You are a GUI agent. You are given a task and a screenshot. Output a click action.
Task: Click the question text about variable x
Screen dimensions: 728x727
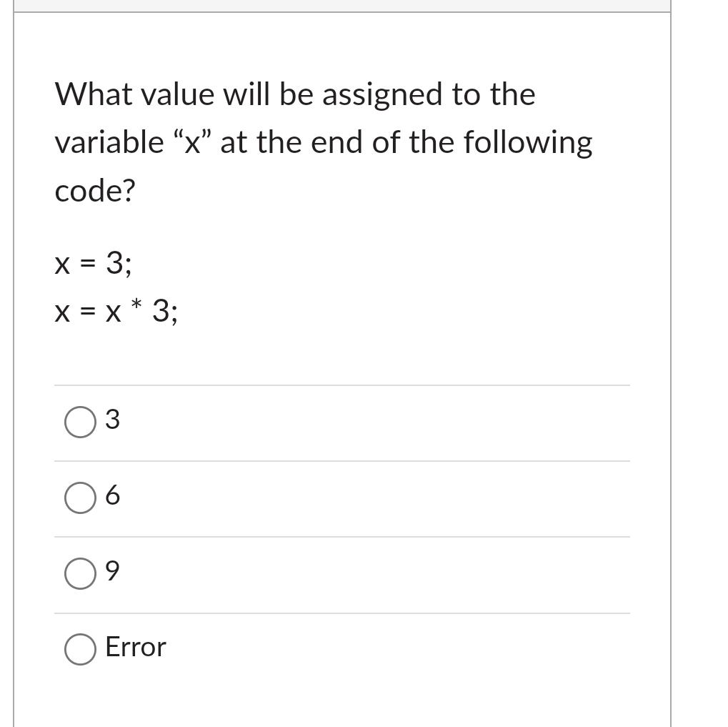coord(323,142)
